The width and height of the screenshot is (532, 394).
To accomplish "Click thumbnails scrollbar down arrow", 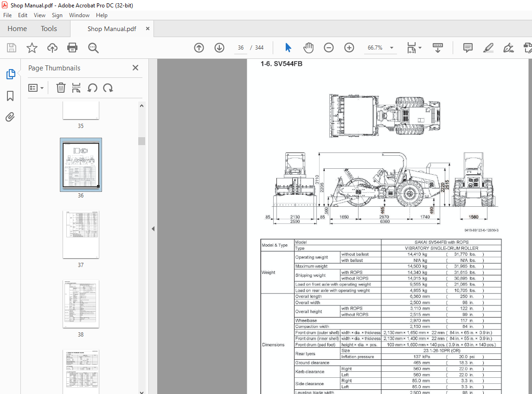I will [142, 392].
